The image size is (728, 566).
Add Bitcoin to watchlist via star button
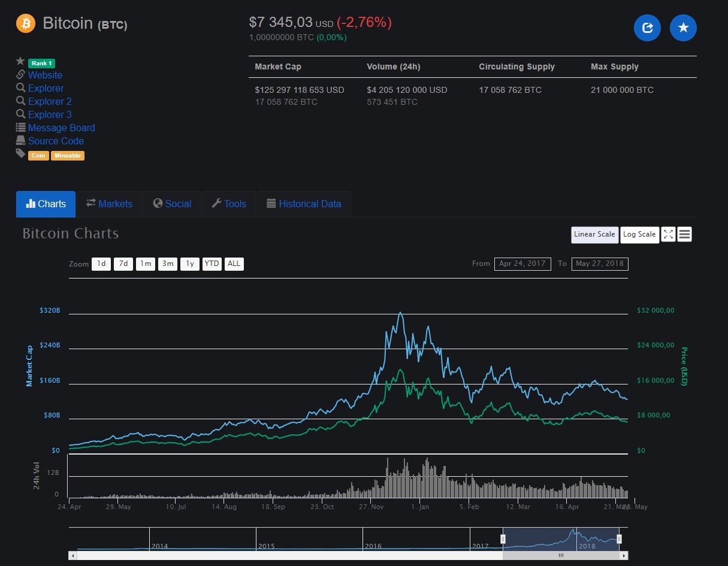pos(683,28)
